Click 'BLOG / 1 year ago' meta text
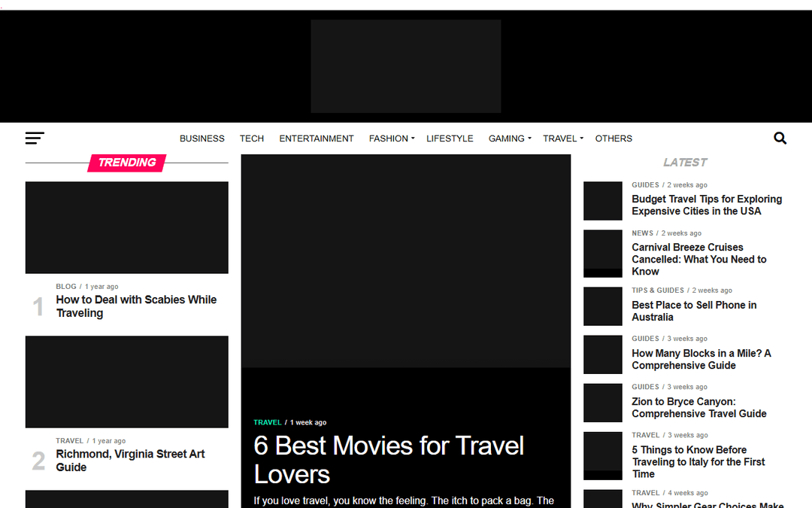Image resolution: width=812 pixels, height=508 pixels. (x=87, y=287)
